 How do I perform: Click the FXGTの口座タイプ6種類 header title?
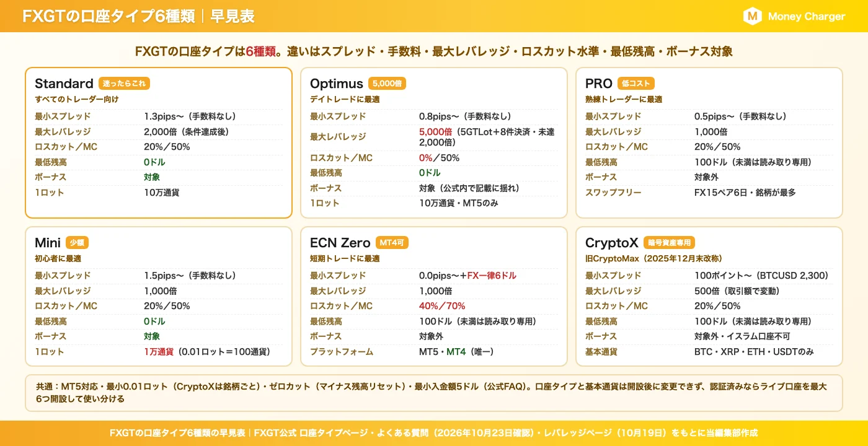[x=108, y=17]
